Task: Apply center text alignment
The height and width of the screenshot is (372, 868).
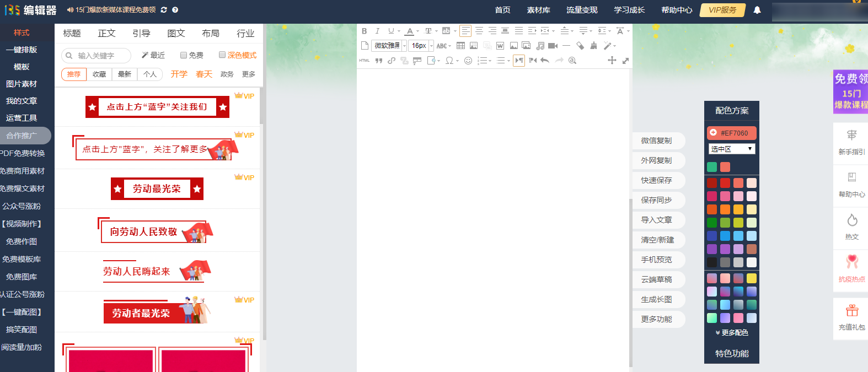Action: point(479,31)
